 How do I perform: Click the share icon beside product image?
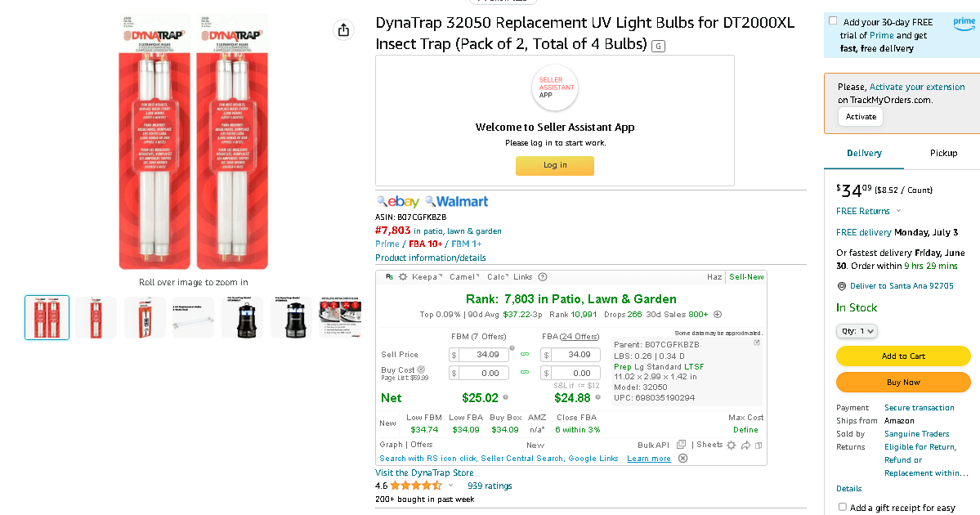point(343,29)
